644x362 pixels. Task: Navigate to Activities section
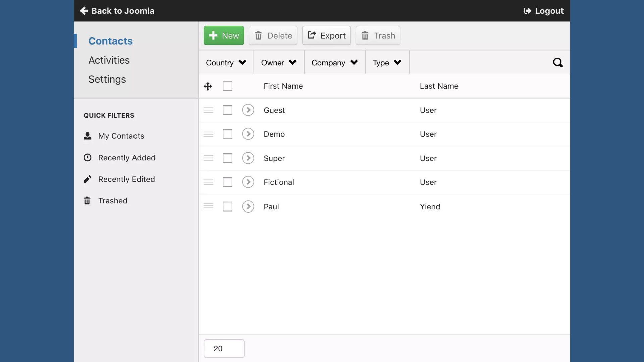[109, 60]
